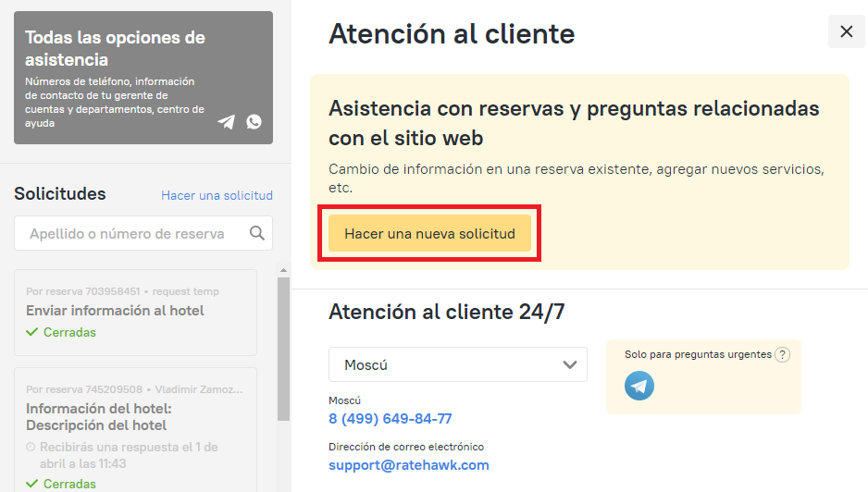The image size is (868, 492).
Task: Open the Enviar información al hotel request
Action: 115,311
